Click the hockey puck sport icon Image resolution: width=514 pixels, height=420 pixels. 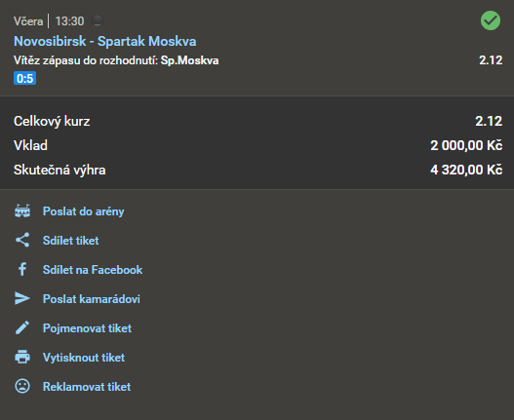(98, 20)
